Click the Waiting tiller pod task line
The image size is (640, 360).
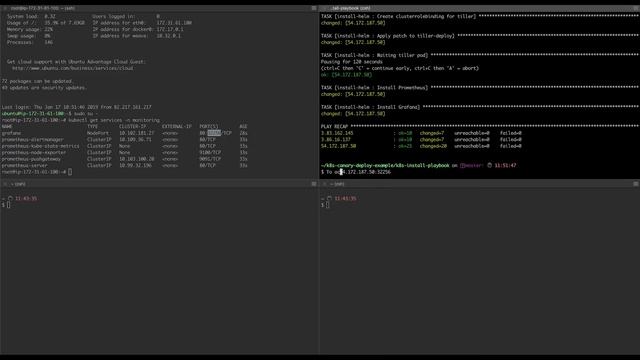(x=374, y=55)
